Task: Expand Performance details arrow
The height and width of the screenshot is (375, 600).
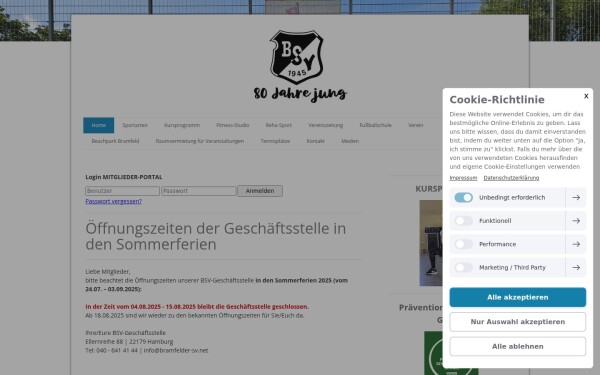Action: click(x=576, y=244)
